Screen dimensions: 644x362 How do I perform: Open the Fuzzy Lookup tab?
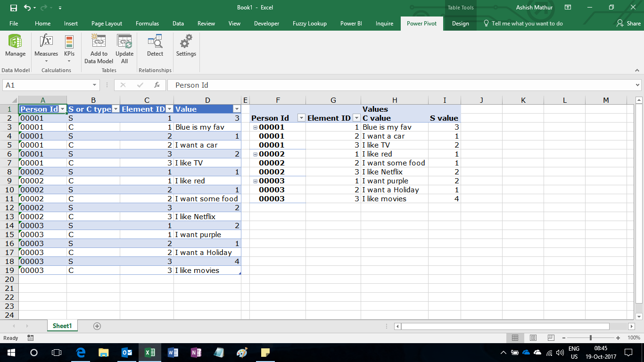(309, 24)
